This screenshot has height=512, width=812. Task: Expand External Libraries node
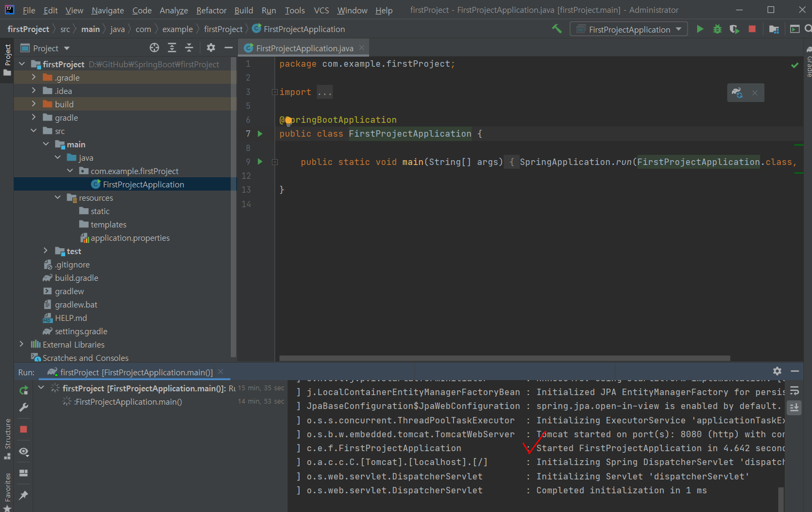[21, 344]
